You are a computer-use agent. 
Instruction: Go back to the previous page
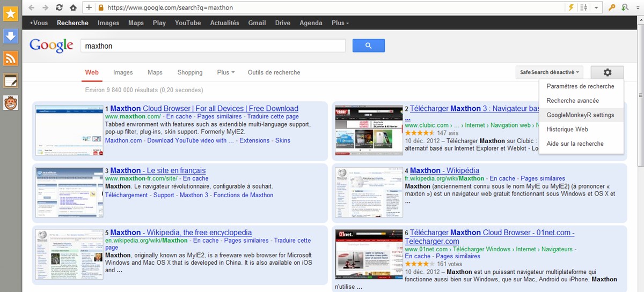coord(32,8)
